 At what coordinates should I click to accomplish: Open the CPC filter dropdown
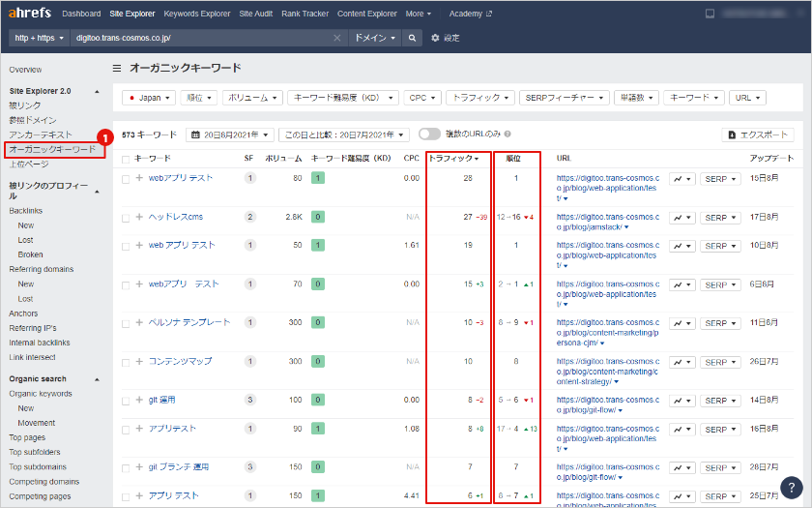coord(422,98)
